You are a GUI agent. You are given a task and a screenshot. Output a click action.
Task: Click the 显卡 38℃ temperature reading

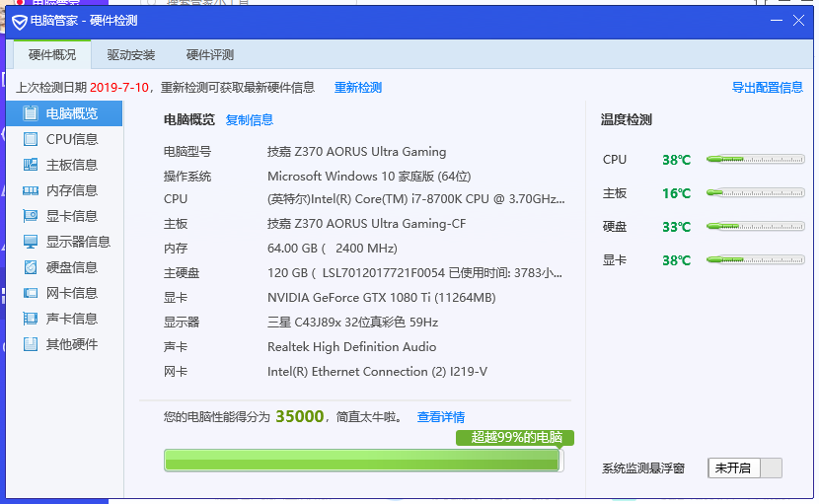[676, 260]
